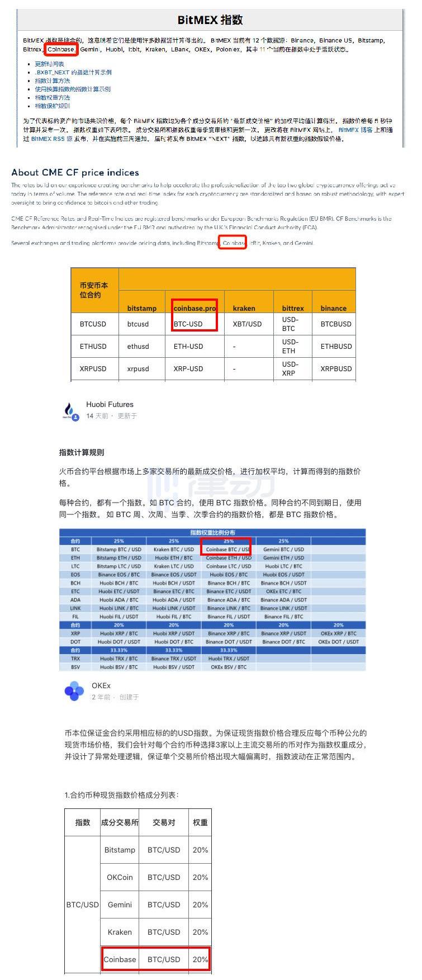Click the BitMEX 指数 page heading
Screen dimensions: 422x980
point(210,20)
